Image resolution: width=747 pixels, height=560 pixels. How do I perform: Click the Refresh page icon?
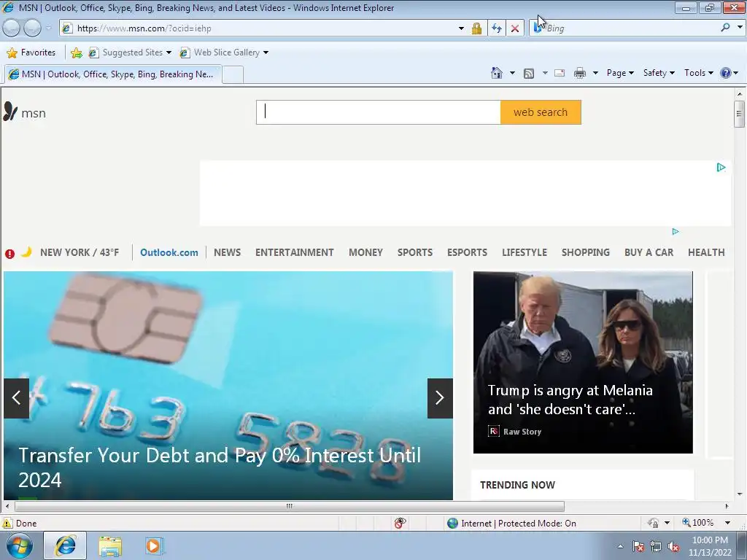(496, 28)
